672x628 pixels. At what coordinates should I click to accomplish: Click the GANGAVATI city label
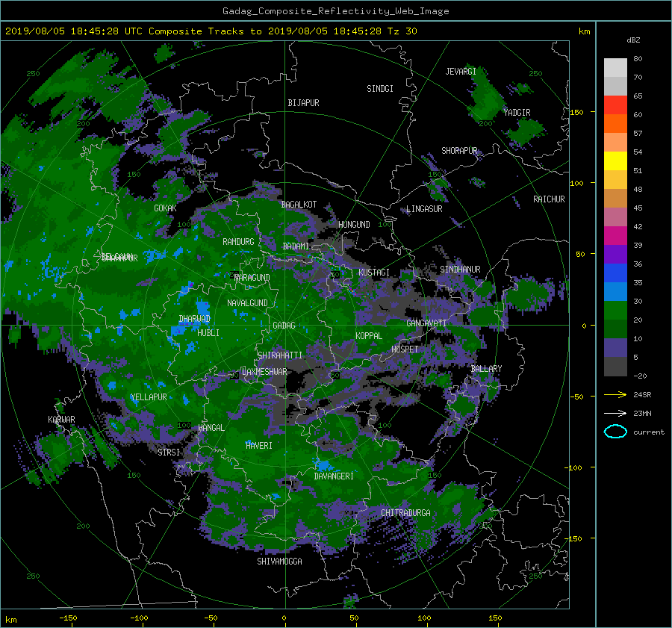point(426,323)
